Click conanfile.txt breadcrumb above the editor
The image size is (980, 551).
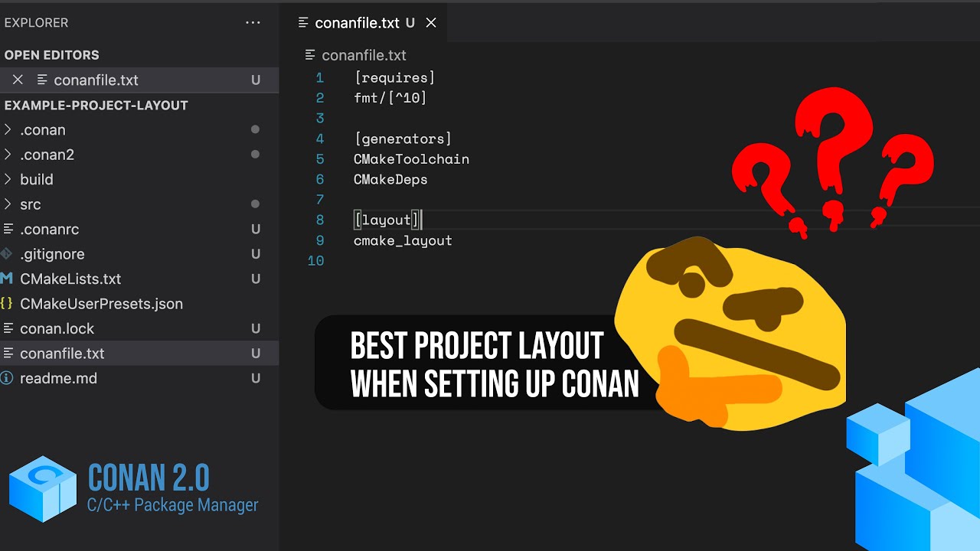tap(364, 55)
